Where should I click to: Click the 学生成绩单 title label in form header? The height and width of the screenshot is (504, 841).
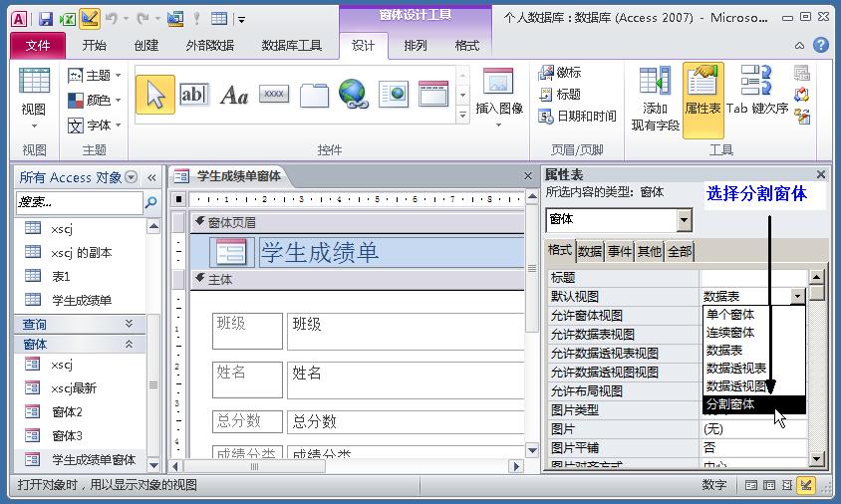pyautogui.click(x=391, y=253)
